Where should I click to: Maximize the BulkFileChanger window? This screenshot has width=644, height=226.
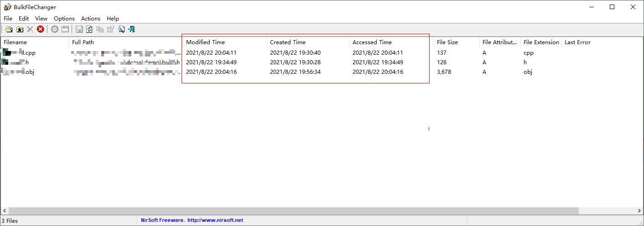pos(612,7)
